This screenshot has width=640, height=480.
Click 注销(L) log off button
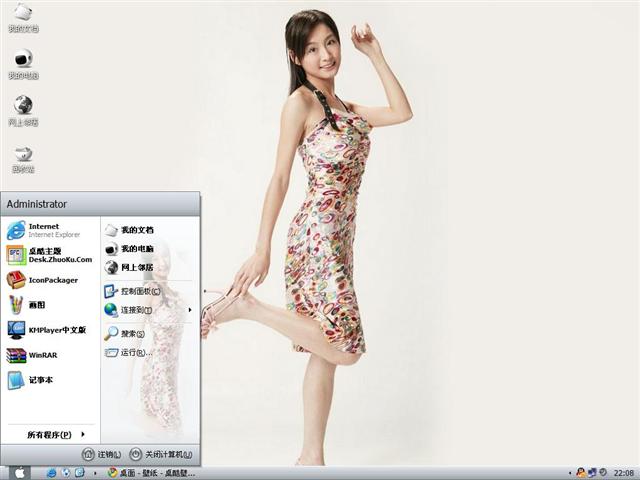102,454
